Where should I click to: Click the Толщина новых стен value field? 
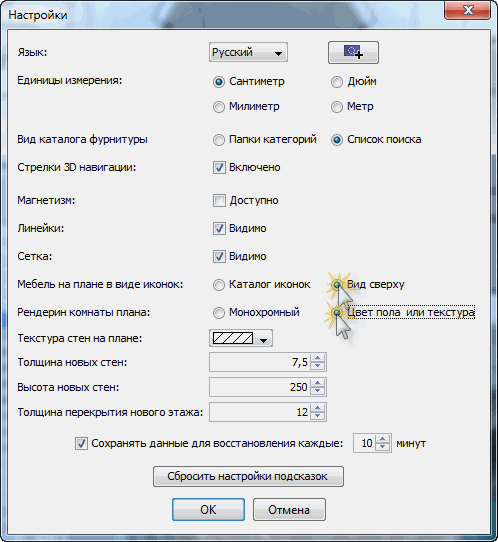click(260, 362)
